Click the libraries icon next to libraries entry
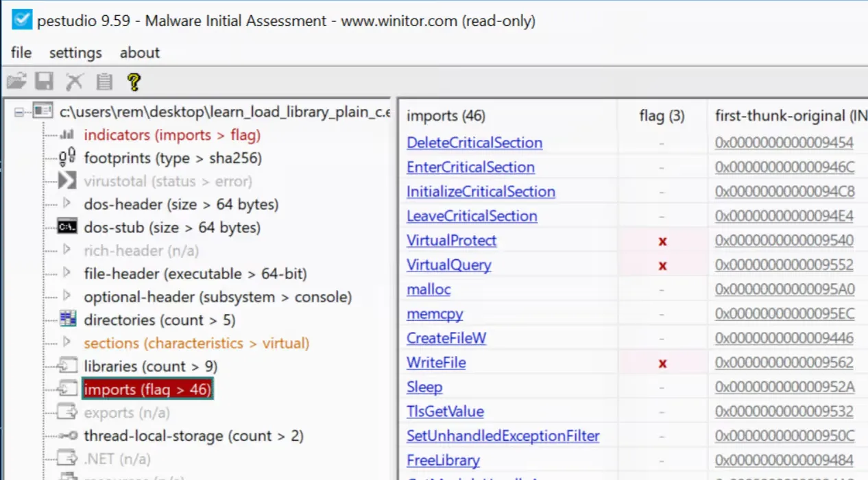Image resolution: width=868 pixels, height=480 pixels. (66, 365)
